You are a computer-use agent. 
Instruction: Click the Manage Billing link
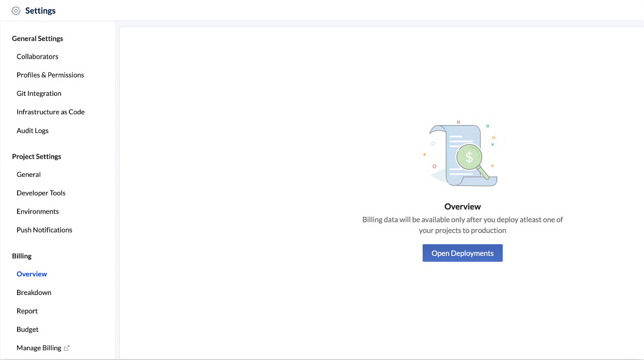[x=39, y=348]
